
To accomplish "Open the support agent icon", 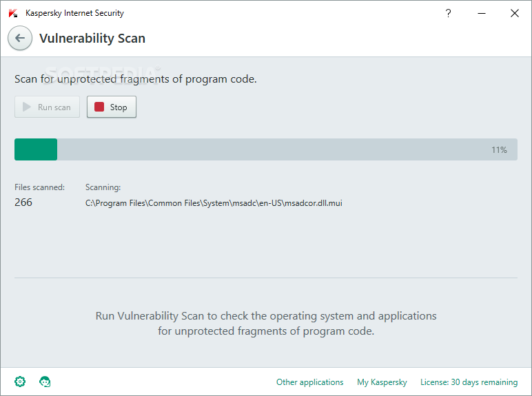I will 45,382.
